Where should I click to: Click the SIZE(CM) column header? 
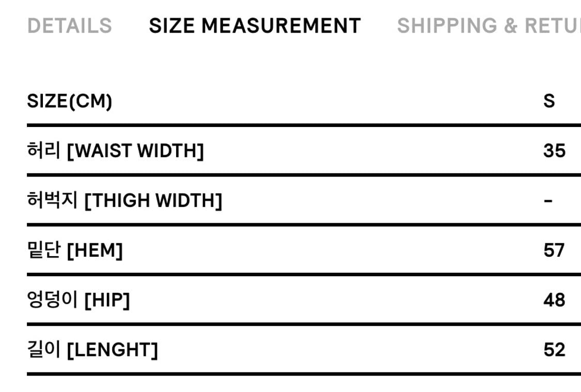69,101
